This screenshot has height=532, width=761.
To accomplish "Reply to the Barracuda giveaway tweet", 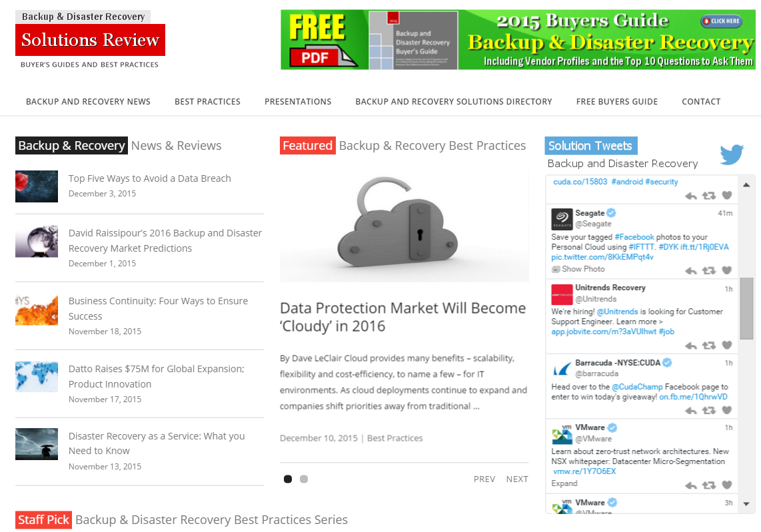I will click(x=690, y=410).
